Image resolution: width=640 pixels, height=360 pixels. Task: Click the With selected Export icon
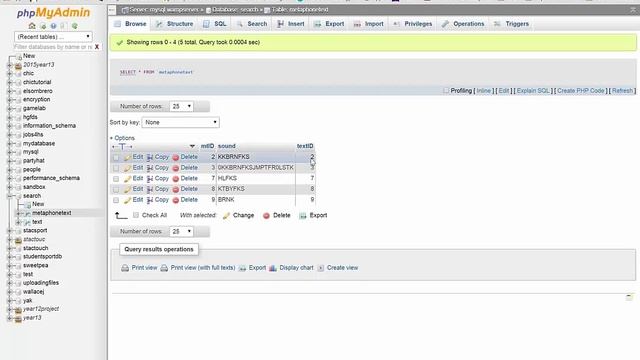coord(302,216)
